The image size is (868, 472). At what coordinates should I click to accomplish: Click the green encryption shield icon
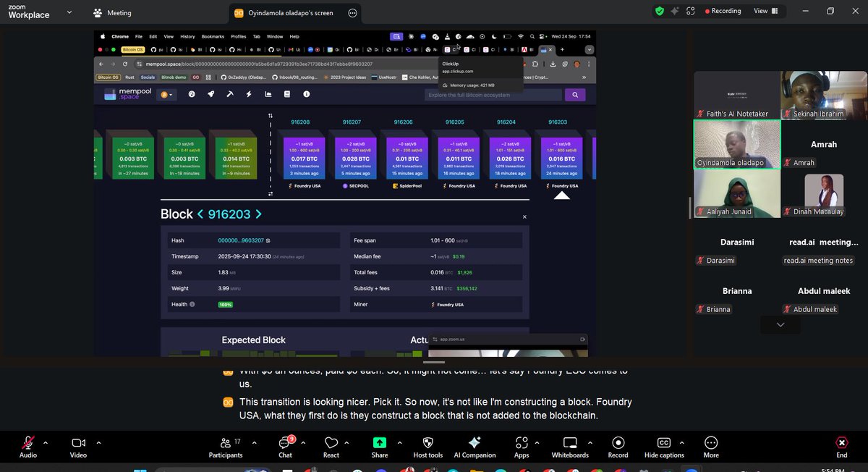point(659,11)
